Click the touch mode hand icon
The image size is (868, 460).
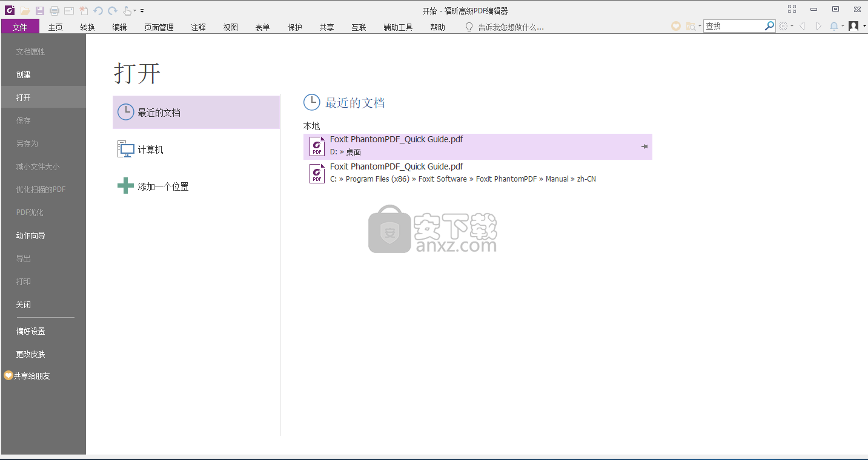tap(127, 10)
